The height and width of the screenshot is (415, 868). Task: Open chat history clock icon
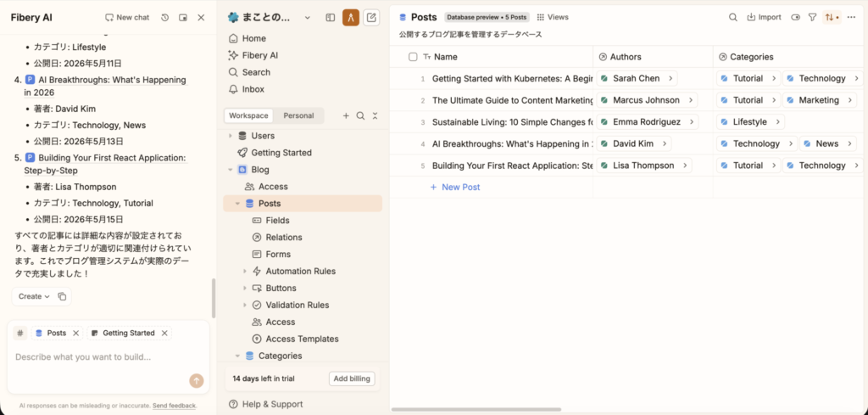(164, 18)
